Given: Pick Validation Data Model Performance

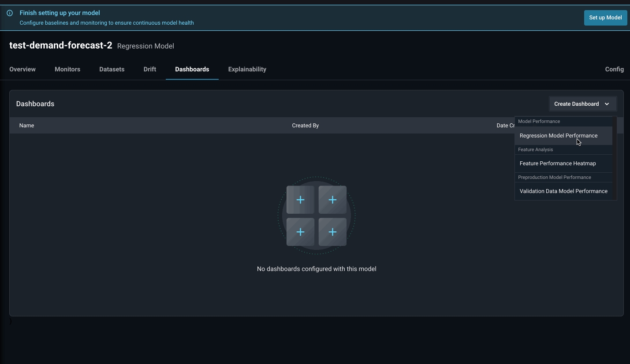Looking at the screenshot, I should click(x=563, y=191).
